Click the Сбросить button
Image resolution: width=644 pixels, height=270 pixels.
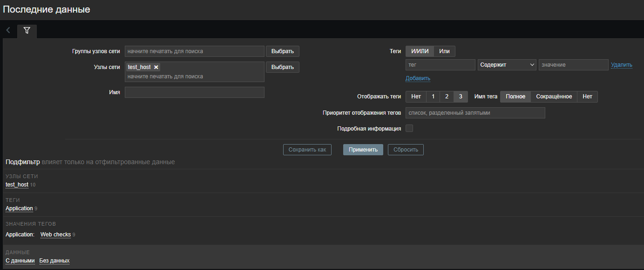click(406, 150)
